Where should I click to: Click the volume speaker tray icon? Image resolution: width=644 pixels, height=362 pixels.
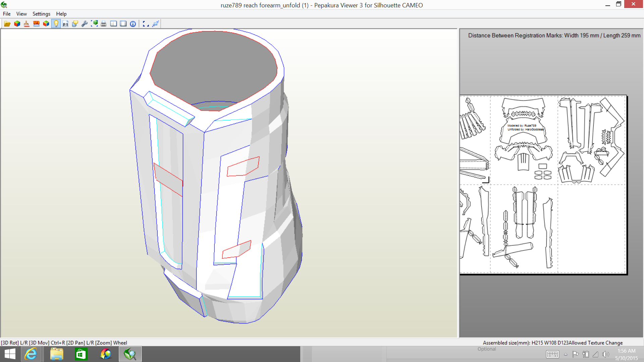click(x=605, y=354)
